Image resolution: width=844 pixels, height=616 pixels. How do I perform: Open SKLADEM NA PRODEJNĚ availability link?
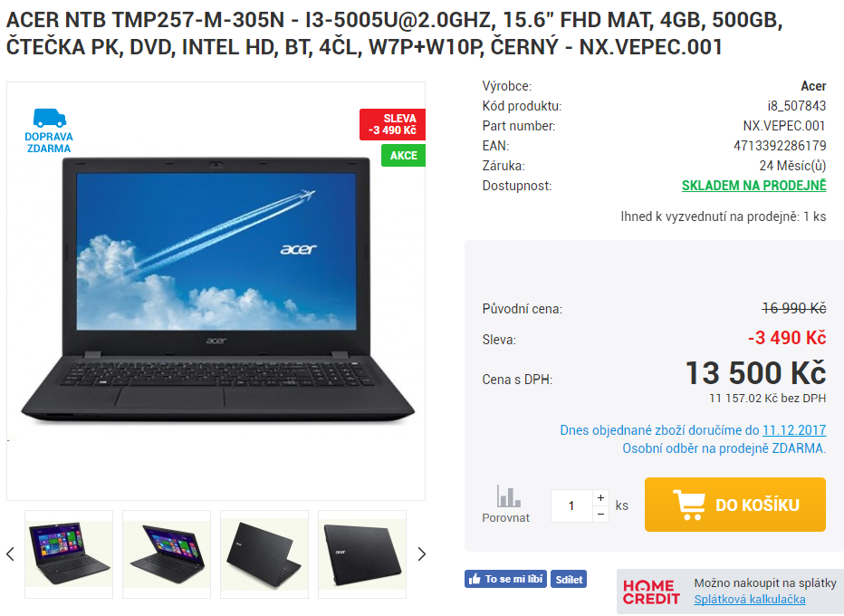pos(753,186)
